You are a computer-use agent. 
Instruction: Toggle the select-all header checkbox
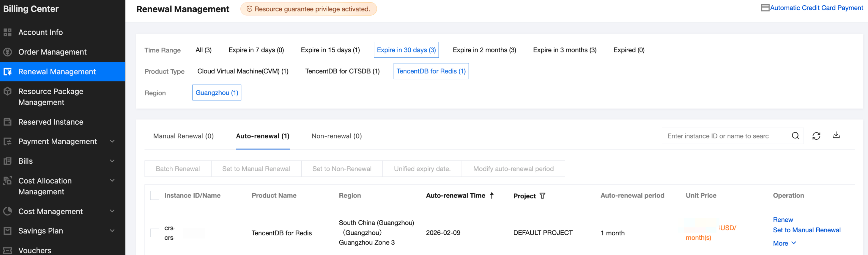pos(155,196)
